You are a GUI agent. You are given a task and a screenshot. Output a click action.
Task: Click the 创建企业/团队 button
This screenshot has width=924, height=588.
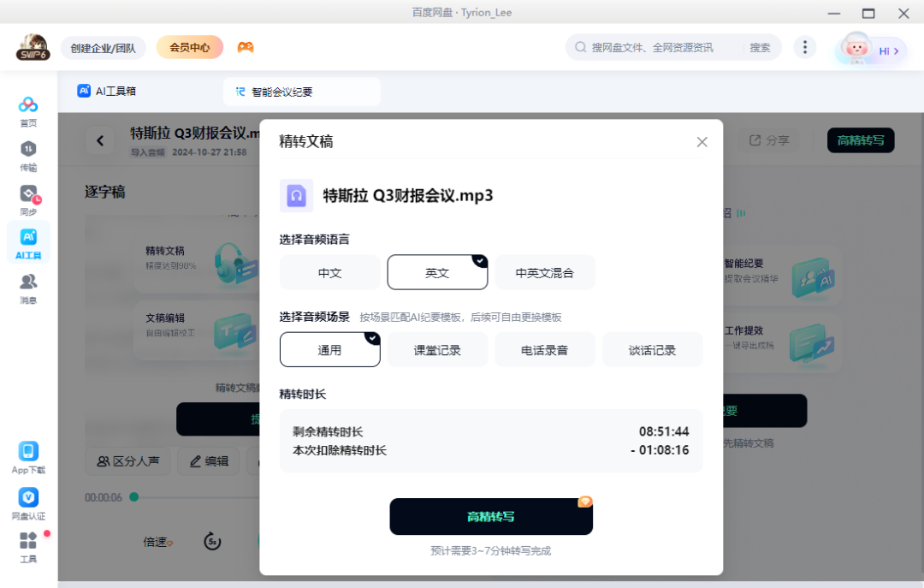(104, 48)
